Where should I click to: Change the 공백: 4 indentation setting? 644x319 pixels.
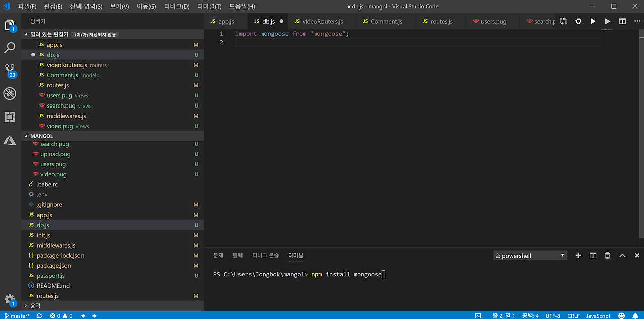pyautogui.click(x=530, y=315)
